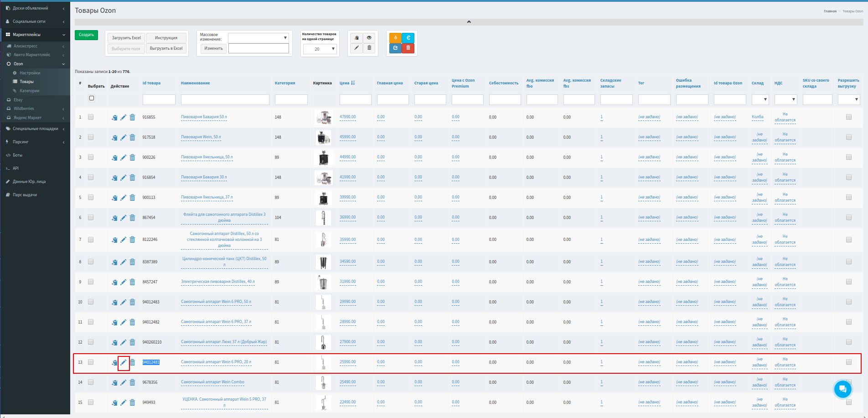Screen dimensions: 868x418
Task: Click the orange toolbar button
Action: click(395, 38)
